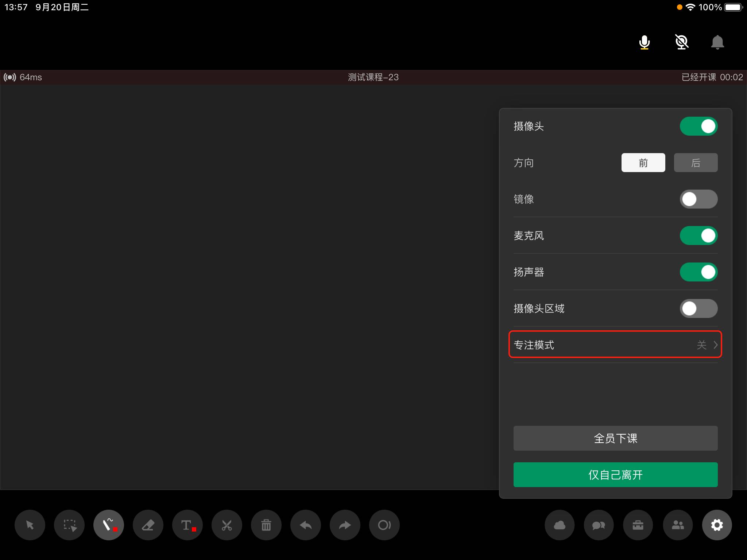Open the cloud files panel

[x=560, y=525]
